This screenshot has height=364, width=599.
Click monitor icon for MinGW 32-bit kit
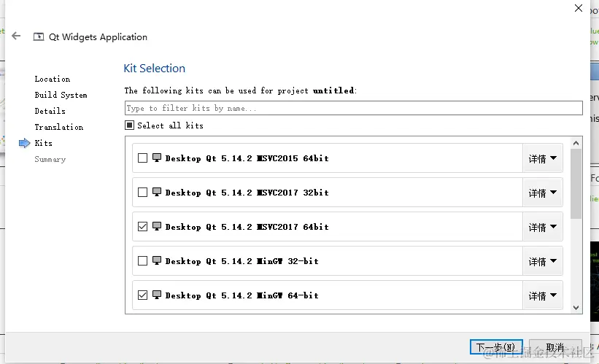click(157, 260)
